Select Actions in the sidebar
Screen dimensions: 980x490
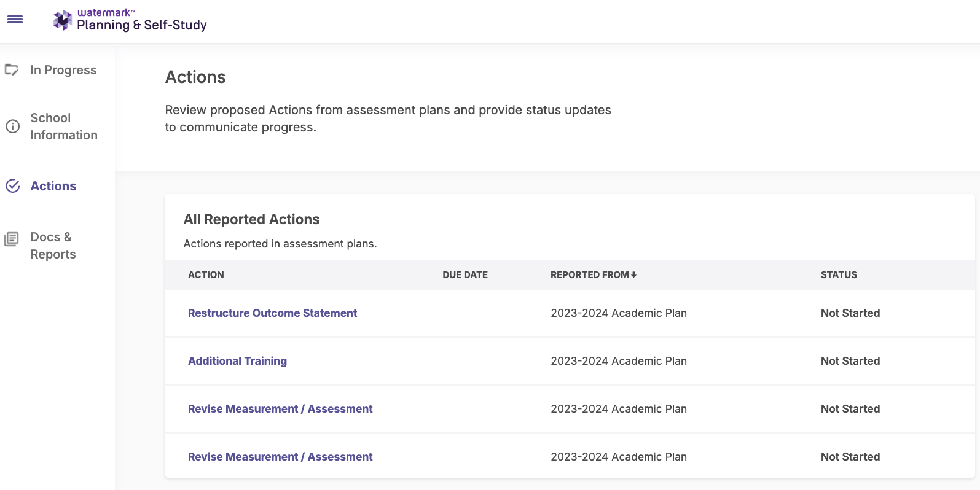point(53,186)
